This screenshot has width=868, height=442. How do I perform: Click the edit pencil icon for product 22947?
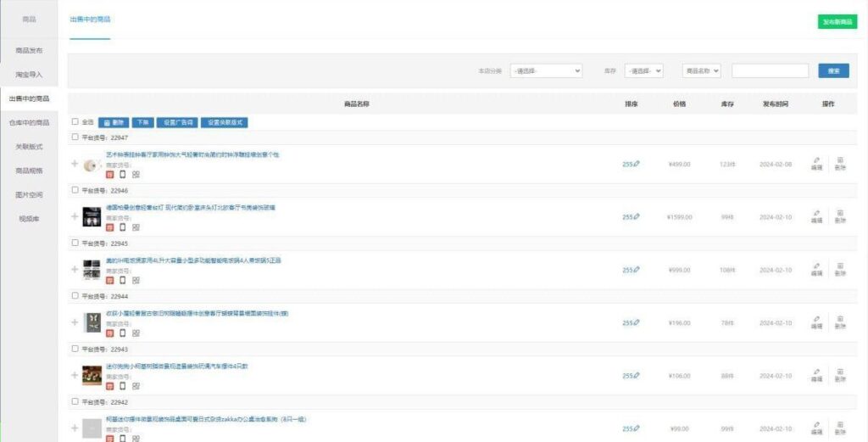(x=816, y=159)
